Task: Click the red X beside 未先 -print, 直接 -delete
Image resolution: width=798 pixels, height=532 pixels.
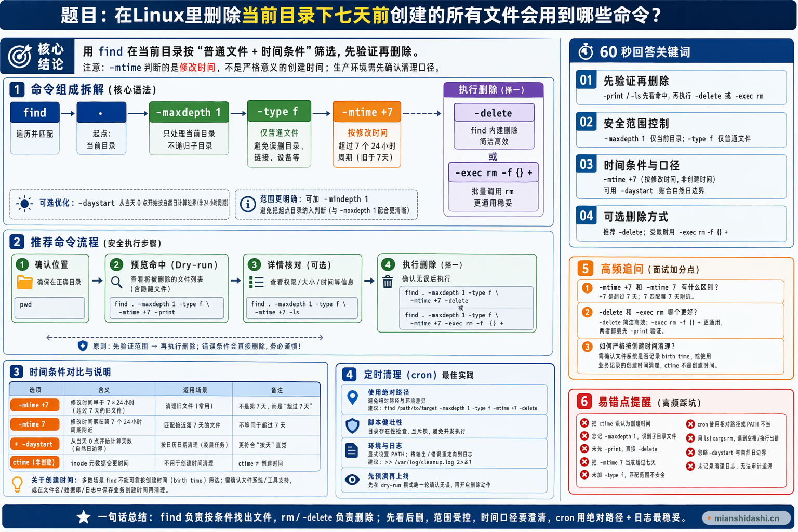Action: click(x=584, y=448)
